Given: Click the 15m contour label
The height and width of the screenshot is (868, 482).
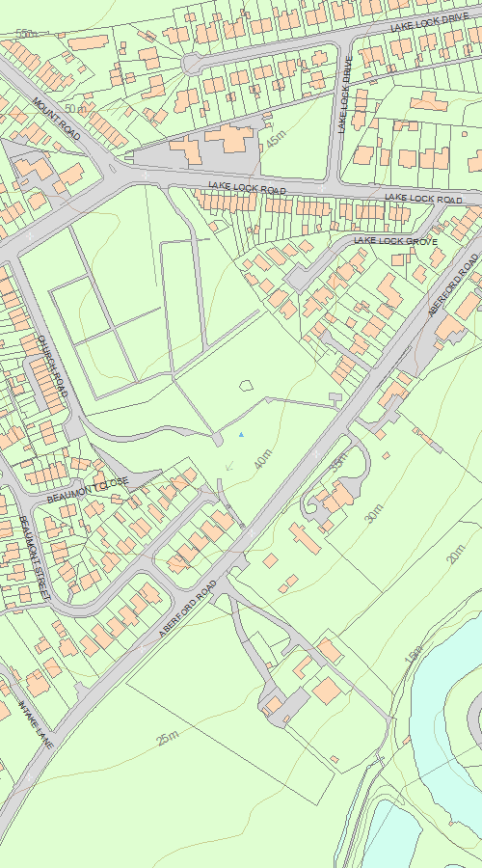Looking at the screenshot, I should (414, 654).
